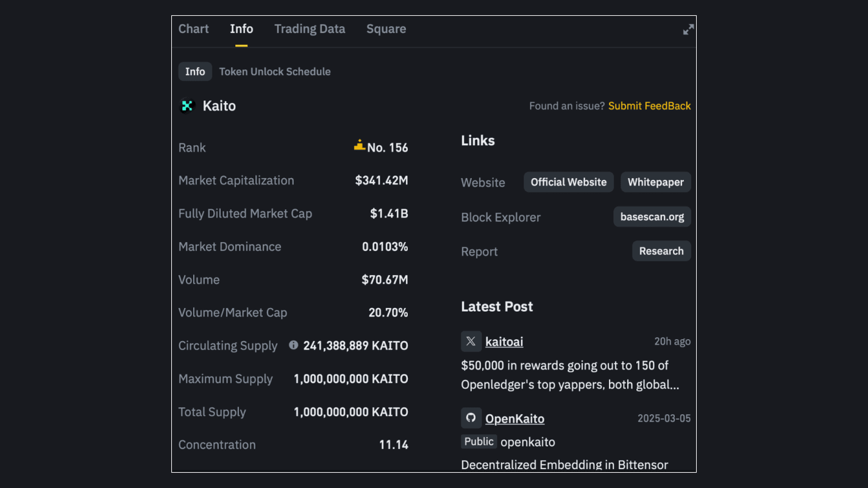Click Market Capitalization value $341.42M
This screenshot has width=868, height=488.
point(381,180)
